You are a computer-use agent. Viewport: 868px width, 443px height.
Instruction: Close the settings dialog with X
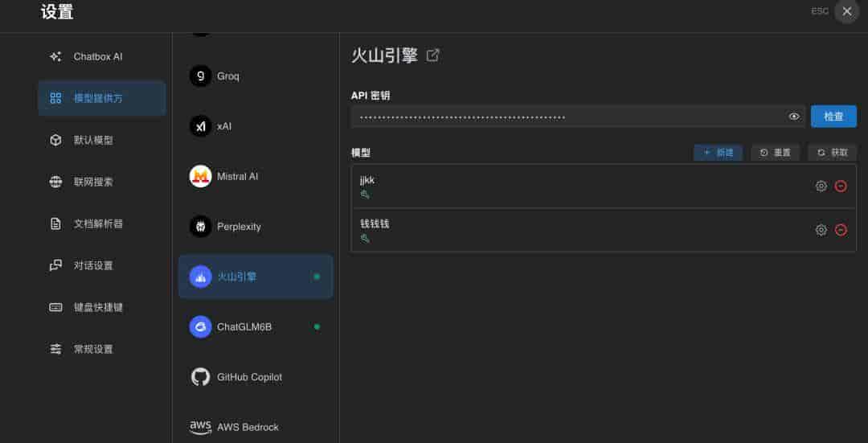tap(847, 11)
